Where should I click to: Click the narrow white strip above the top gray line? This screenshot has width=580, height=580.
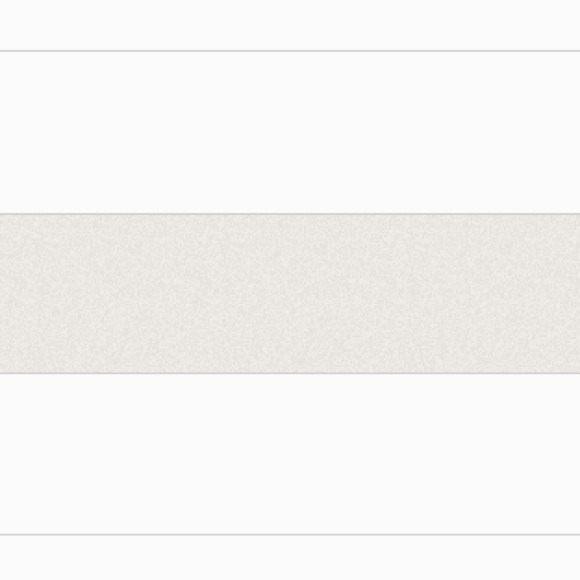(x=290, y=25)
